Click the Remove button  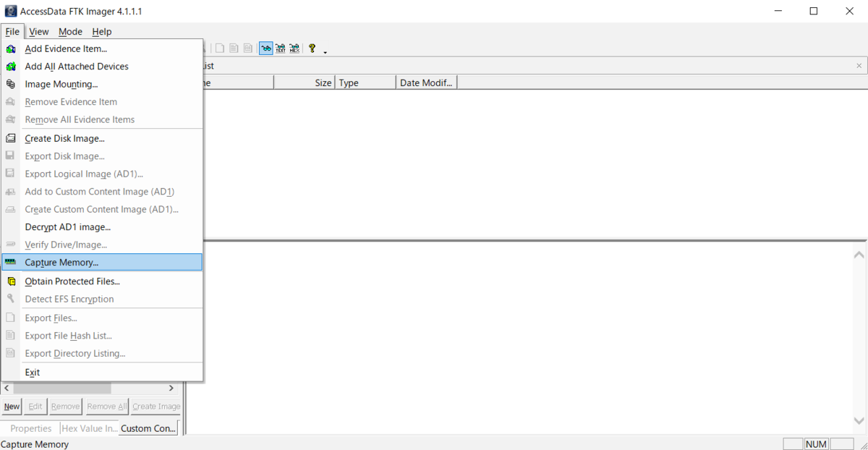pyautogui.click(x=65, y=407)
